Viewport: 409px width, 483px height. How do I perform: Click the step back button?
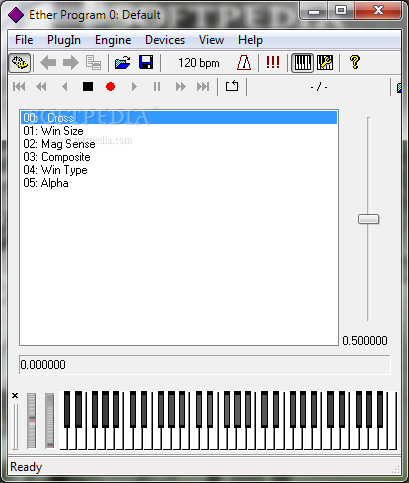[65, 87]
